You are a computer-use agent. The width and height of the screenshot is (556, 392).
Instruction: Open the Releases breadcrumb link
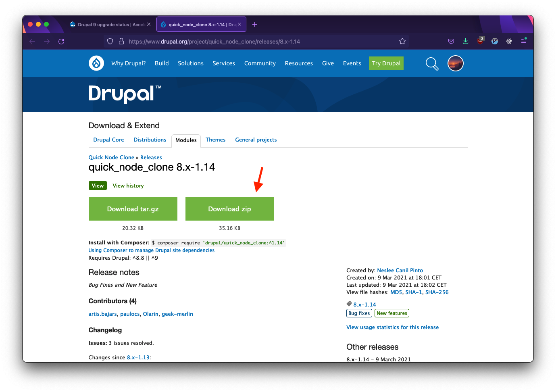click(151, 158)
